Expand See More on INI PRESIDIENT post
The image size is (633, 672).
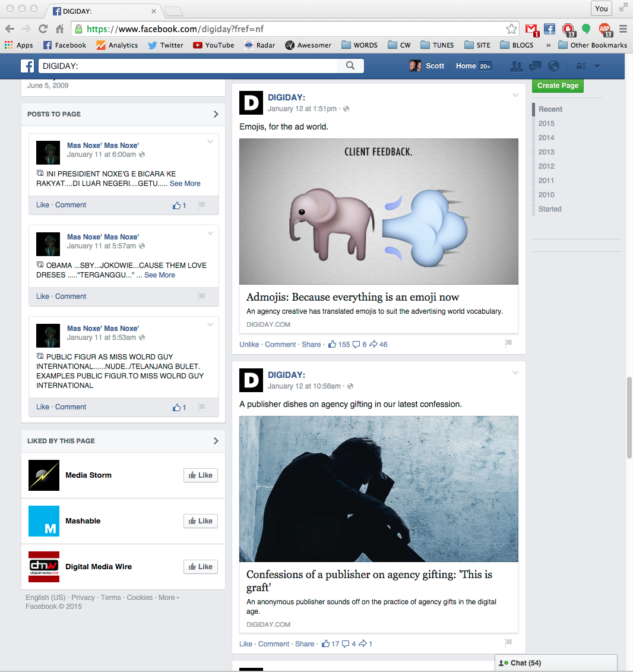click(x=185, y=184)
